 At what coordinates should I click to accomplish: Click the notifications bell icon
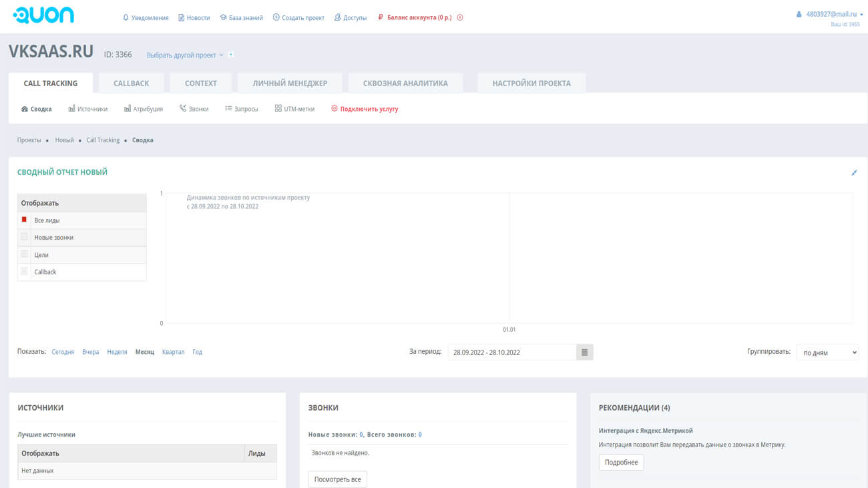point(126,17)
